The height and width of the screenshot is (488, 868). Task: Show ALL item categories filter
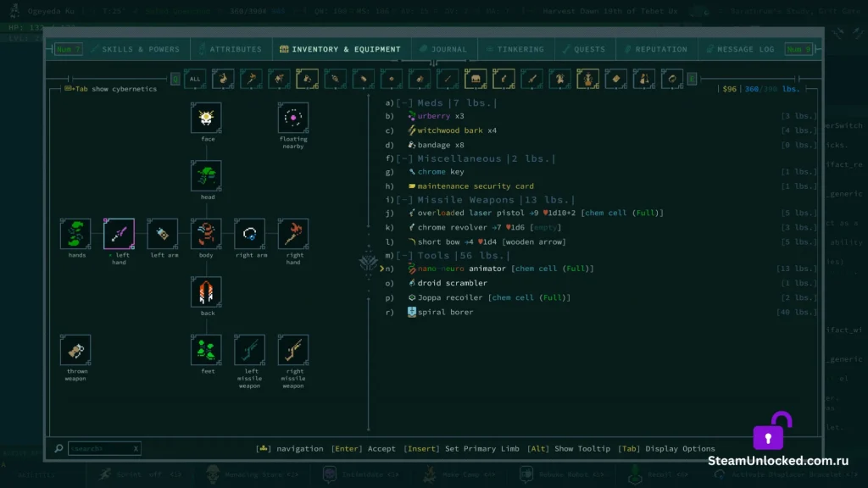(x=195, y=79)
